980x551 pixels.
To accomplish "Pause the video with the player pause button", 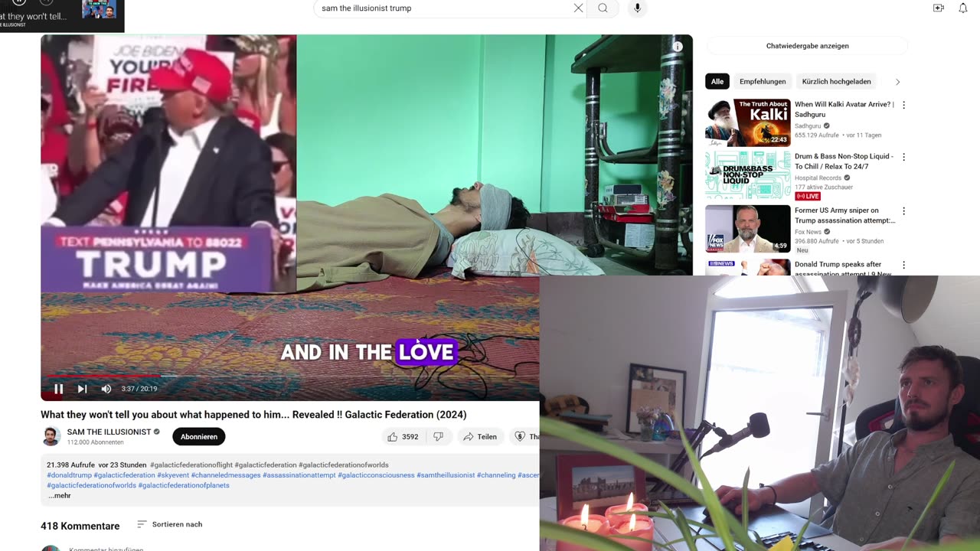I will [58, 389].
